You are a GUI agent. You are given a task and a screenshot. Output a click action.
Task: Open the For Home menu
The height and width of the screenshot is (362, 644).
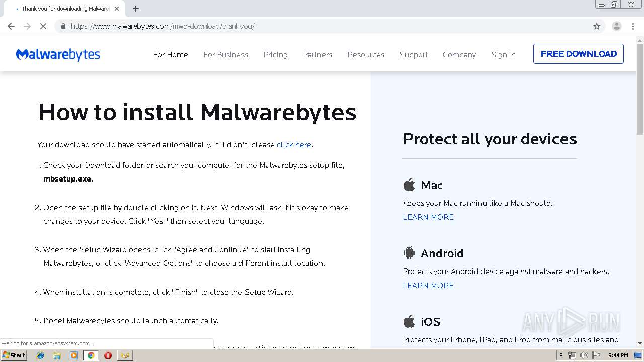tap(171, 55)
